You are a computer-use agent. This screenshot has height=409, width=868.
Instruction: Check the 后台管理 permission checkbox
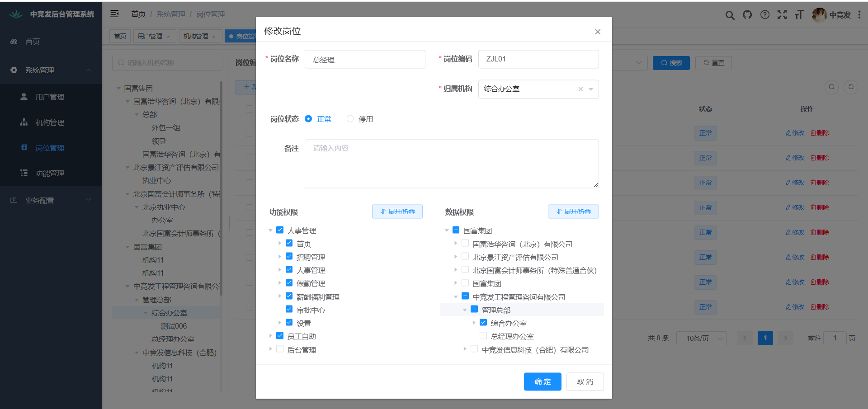coord(280,349)
